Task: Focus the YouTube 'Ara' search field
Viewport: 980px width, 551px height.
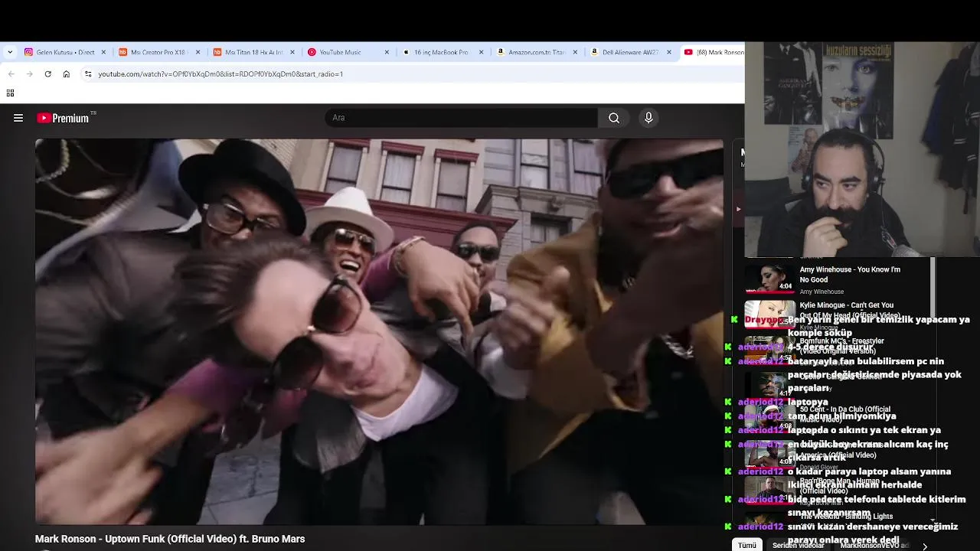Action: (x=462, y=118)
